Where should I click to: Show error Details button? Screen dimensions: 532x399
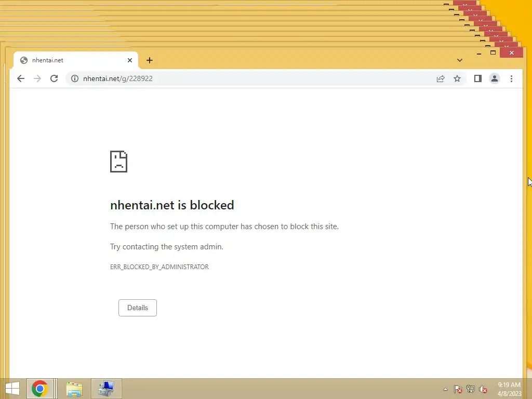pyautogui.click(x=137, y=308)
